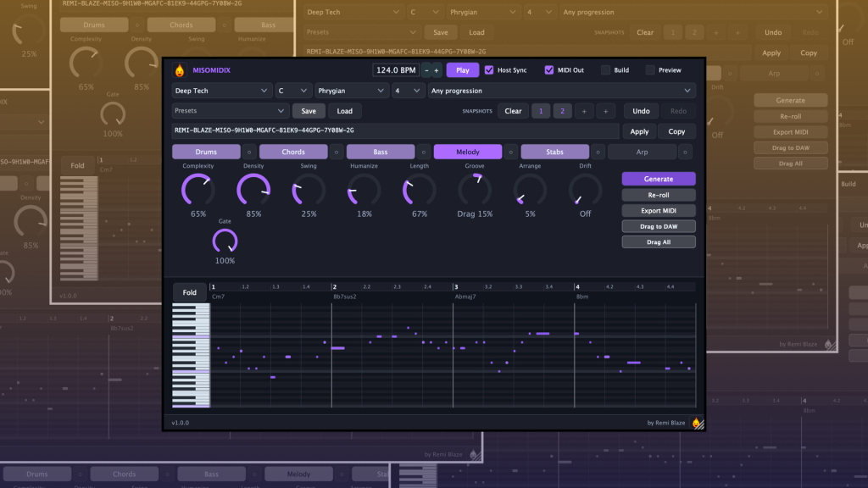Uncheck the MIDI Out checkbox
Screen dimensions: 868x488
click(x=549, y=70)
